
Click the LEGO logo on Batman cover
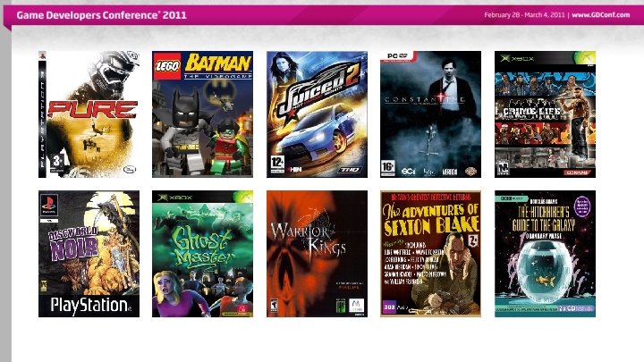click(x=167, y=65)
